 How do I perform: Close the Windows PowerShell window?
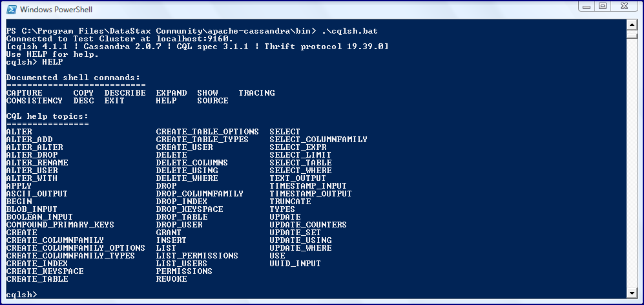click(x=625, y=6)
